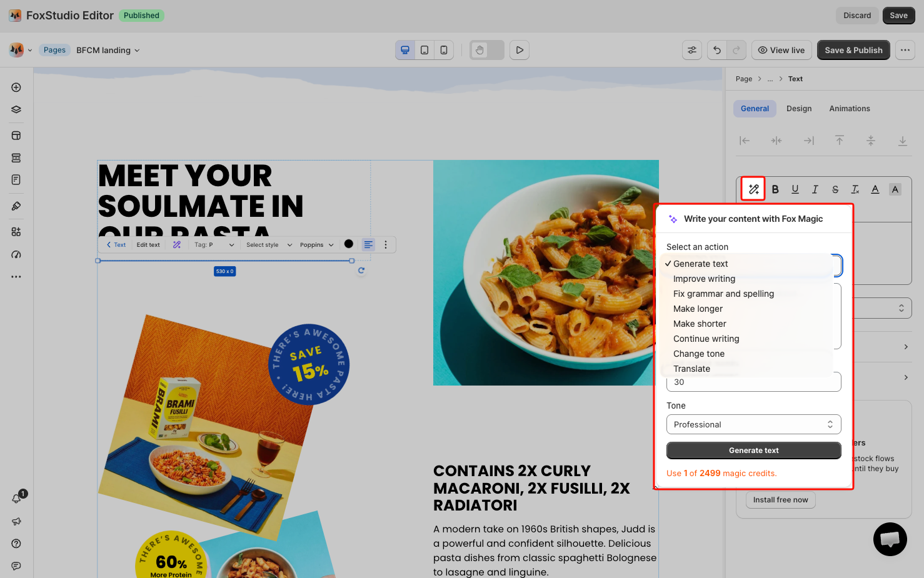This screenshot has height=578, width=924.
Task: Toggle left text alignment in floating toolbar
Action: click(368, 244)
